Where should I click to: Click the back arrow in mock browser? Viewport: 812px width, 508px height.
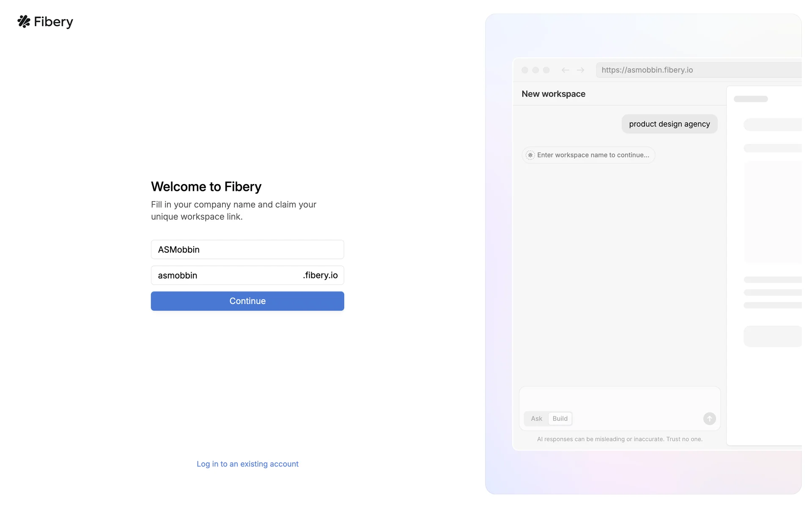pyautogui.click(x=565, y=70)
